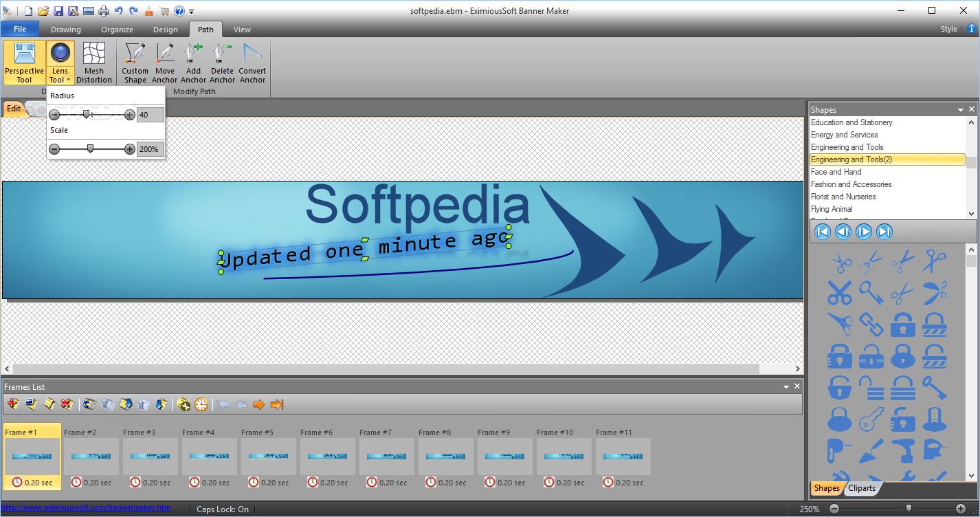Insert the chain link shape
Image resolution: width=980 pixels, height=517 pixels.
coord(871,323)
